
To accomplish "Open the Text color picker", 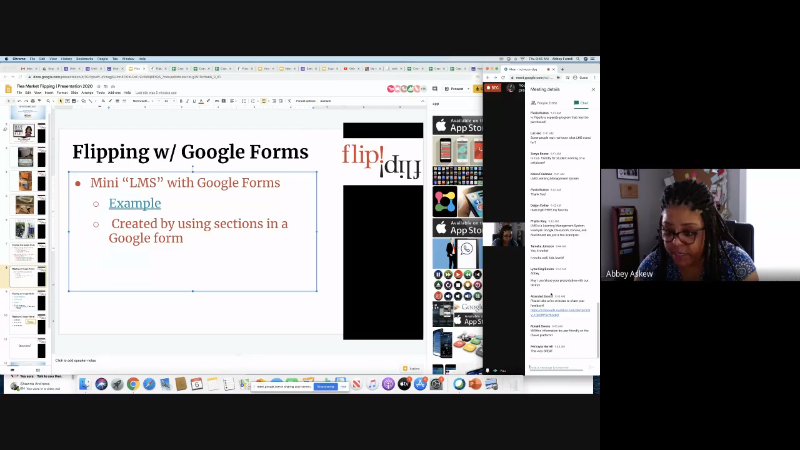I will point(201,101).
